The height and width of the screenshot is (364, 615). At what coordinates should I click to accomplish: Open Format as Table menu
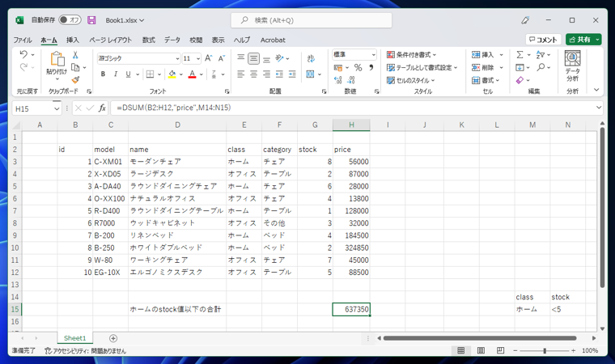(422, 67)
